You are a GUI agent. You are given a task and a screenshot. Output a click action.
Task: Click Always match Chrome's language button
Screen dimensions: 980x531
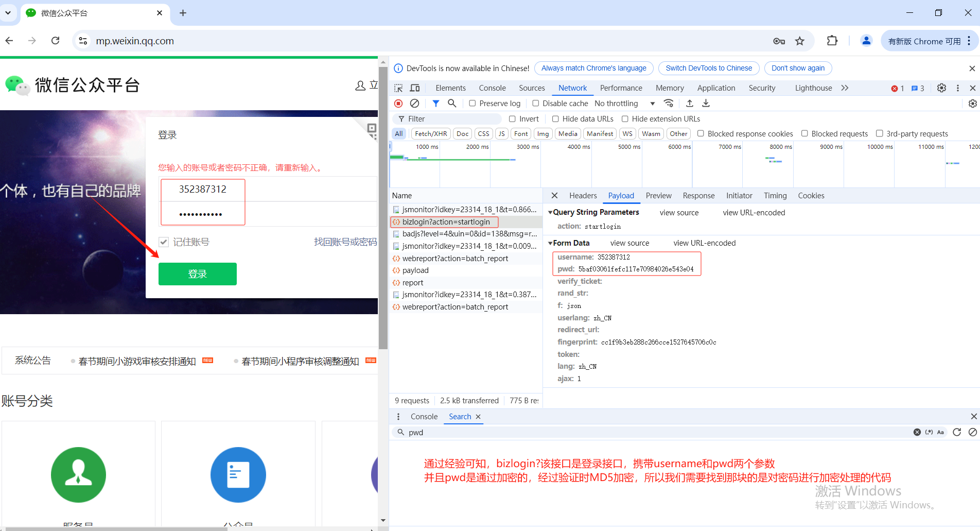594,68
